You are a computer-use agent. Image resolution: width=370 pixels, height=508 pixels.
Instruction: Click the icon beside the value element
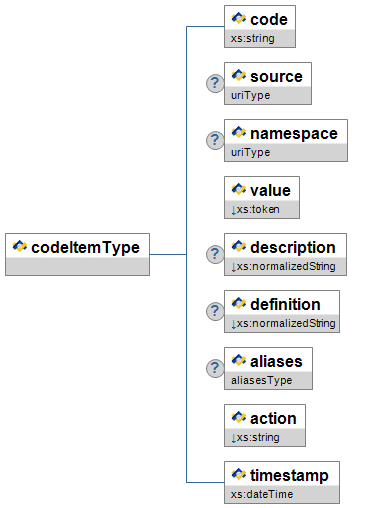(x=239, y=189)
